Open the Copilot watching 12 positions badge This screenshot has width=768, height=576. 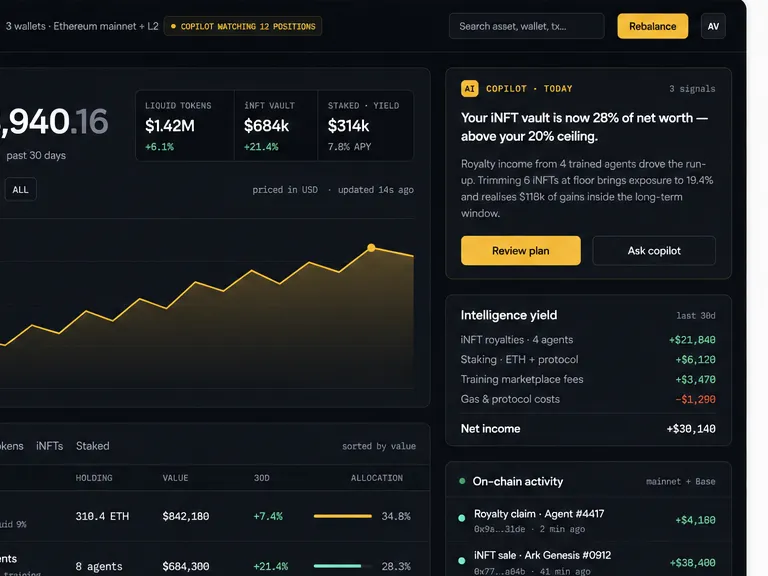point(243,26)
